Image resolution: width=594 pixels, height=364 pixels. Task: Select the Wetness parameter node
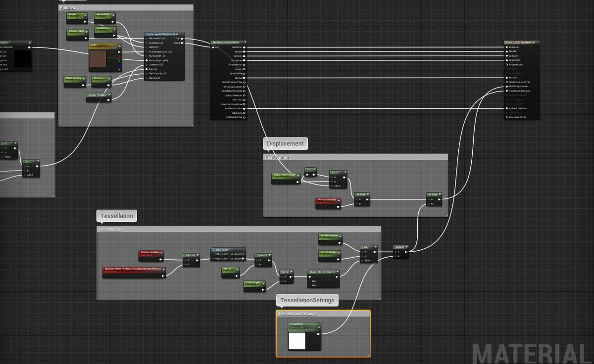pyautogui.click(x=101, y=82)
